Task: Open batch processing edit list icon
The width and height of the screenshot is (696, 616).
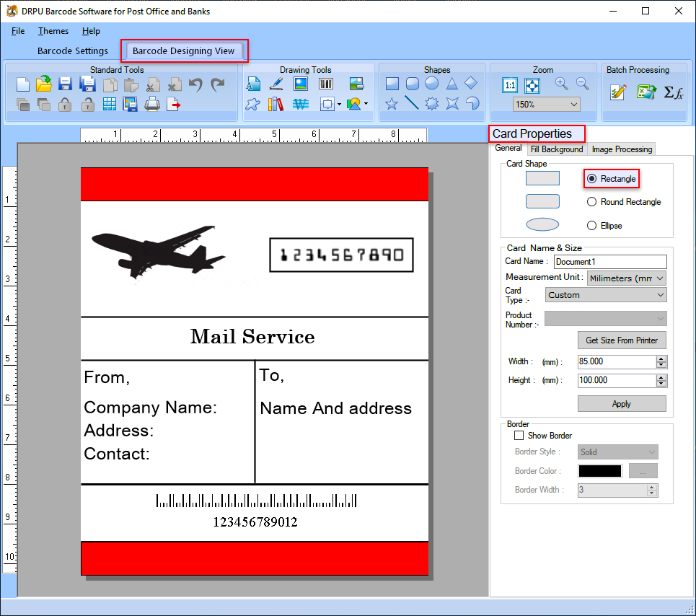Action: tap(618, 92)
